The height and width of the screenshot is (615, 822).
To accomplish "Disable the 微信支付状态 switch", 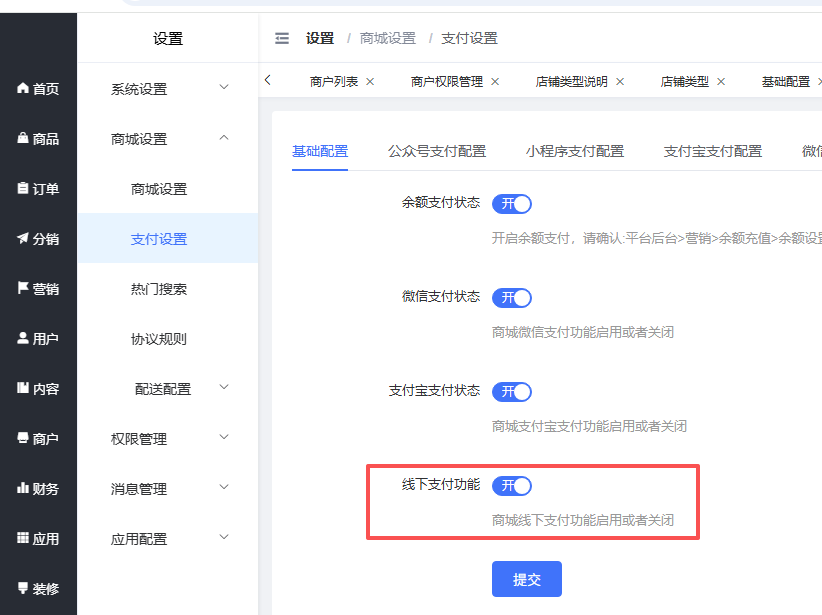I will pyautogui.click(x=512, y=298).
